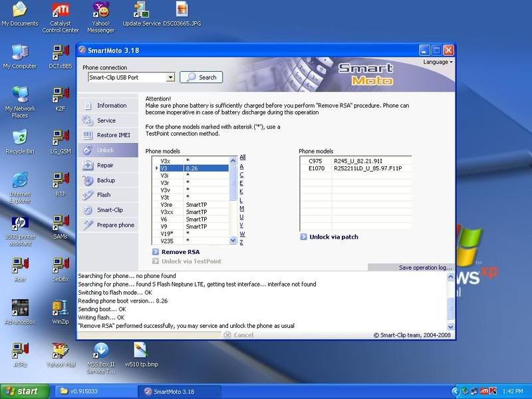532x399 pixels.
Task: Filter phone models by letter A
Action: click(241, 167)
